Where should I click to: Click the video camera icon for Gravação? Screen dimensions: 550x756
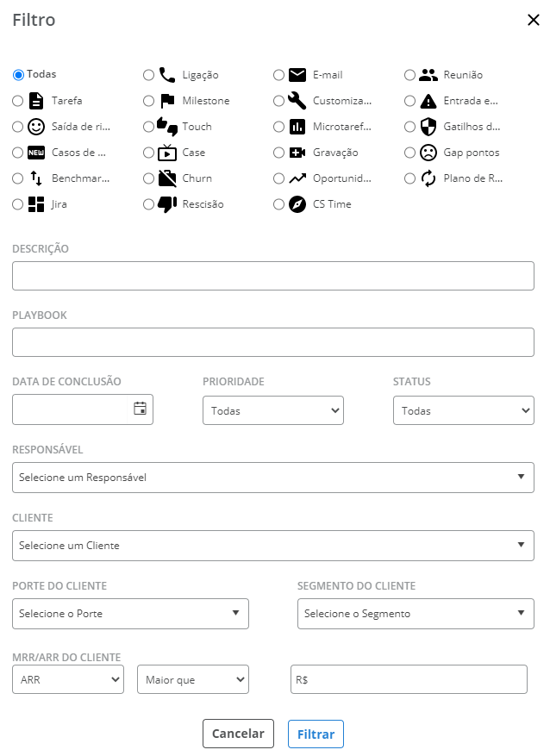coord(297,153)
